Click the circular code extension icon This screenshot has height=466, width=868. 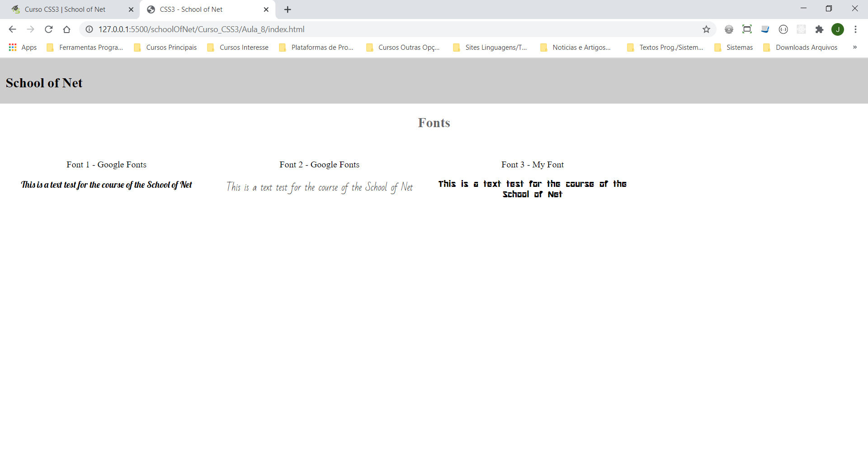point(783,29)
